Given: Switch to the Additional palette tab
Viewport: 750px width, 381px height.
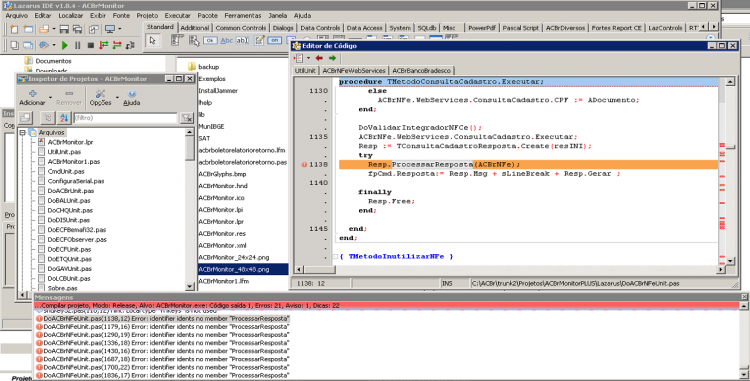Looking at the screenshot, I should [x=195, y=28].
